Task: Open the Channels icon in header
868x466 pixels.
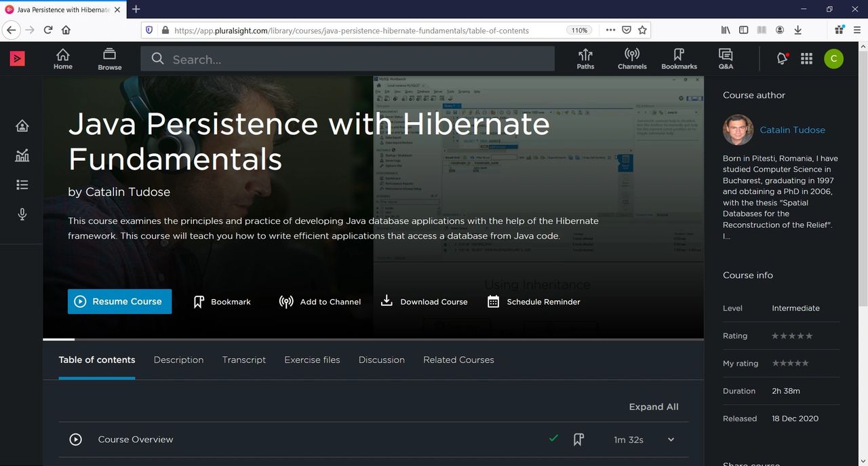Action: coord(632,59)
